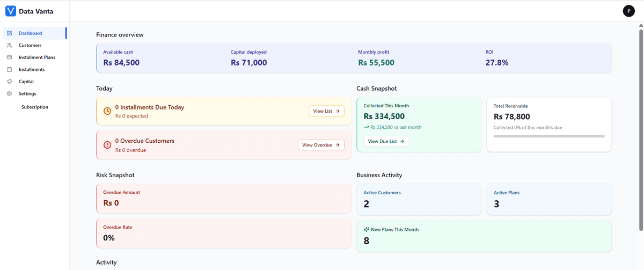
Task: Click the Installment Plans card icon
Action: point(9,57)
